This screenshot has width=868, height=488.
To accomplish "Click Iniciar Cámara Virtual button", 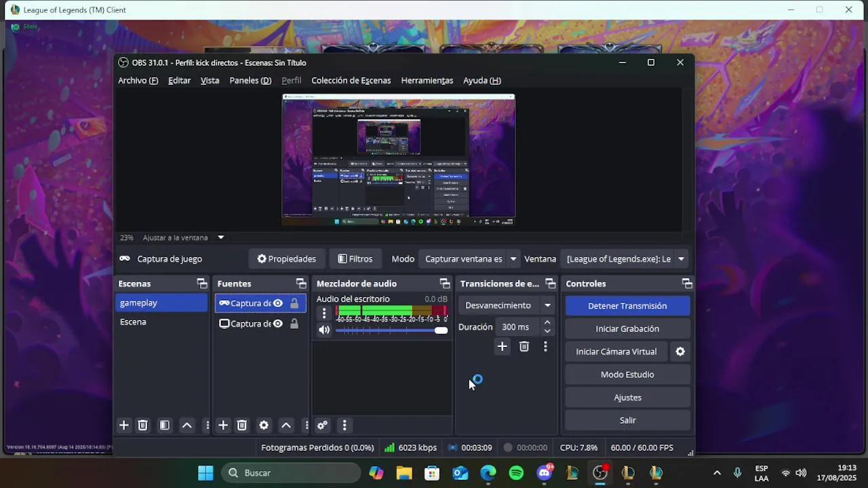I will (616, 351).
